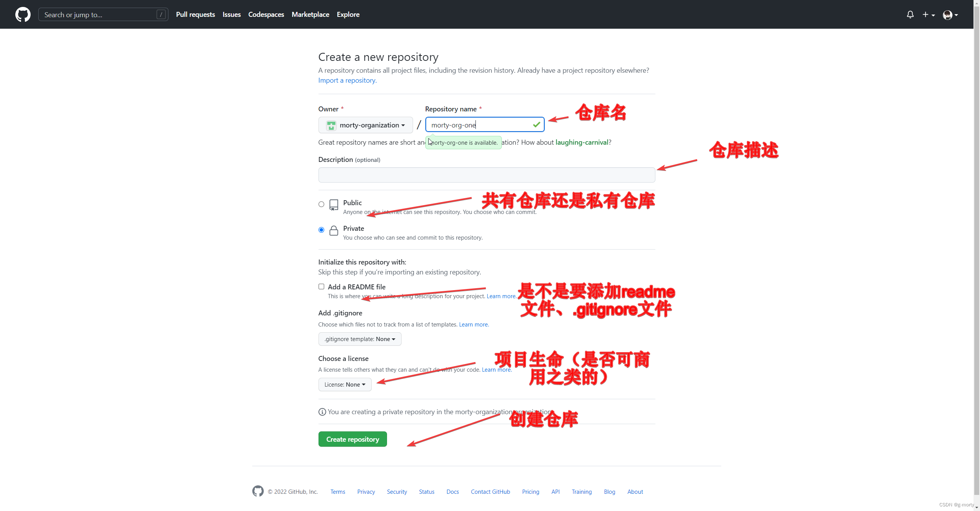
Task: Open Issues in navigation
Action: tap(232, 15)
